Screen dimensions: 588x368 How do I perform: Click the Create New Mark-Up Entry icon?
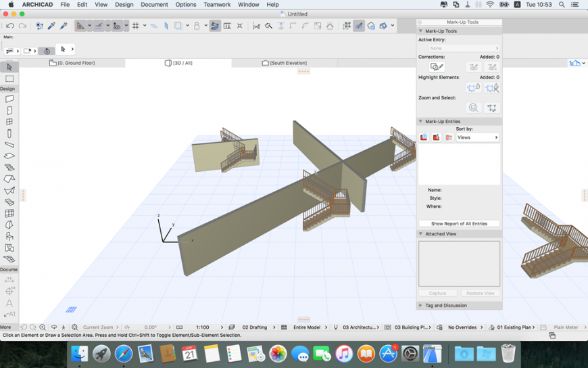pyautogui.click(x=424, y=137)
